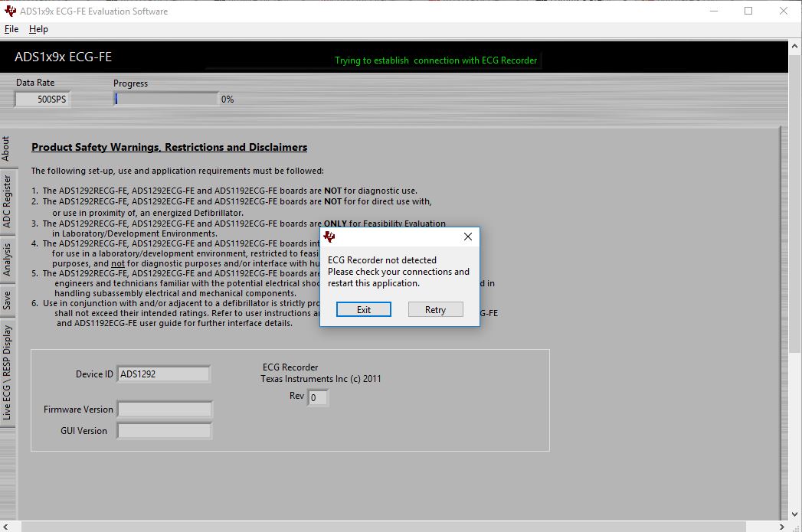Click the 'Device ID' label

pyautogui.click(x=94, y=374)
